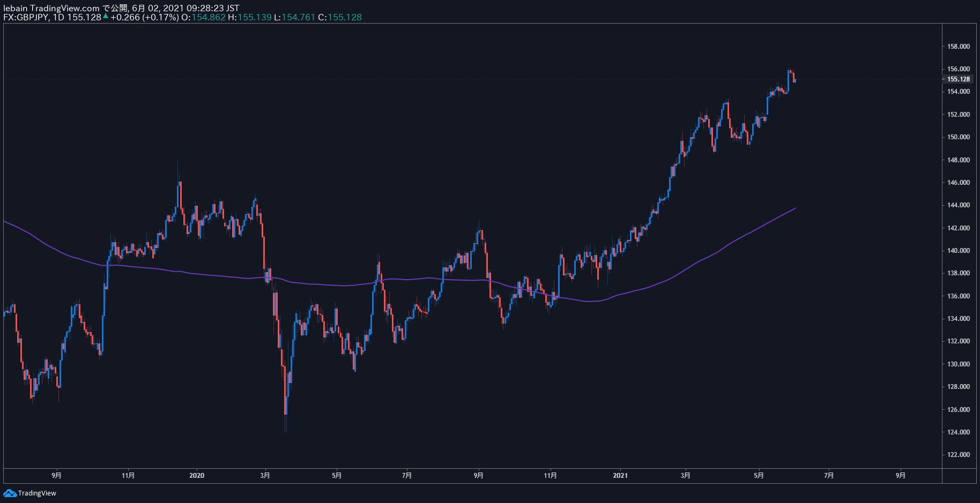
Task: Click the 150.000 price axis label
Action: pyautogui.click(x=959, y=137)
